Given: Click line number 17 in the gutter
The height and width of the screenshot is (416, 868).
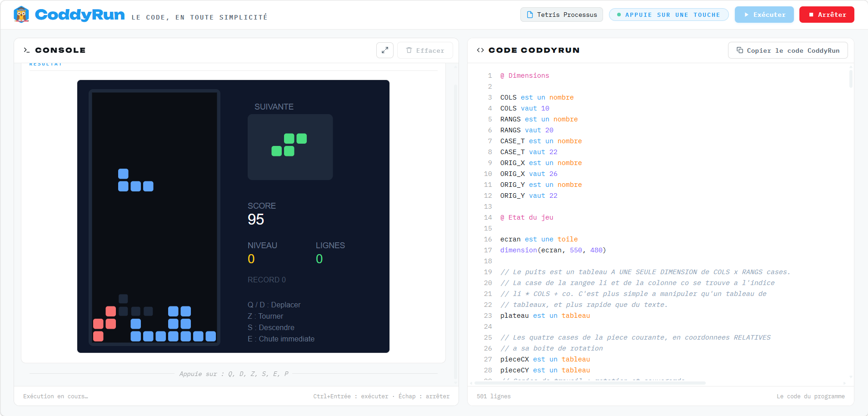Looking at the screenshot, I should click(x=488, y=250).
